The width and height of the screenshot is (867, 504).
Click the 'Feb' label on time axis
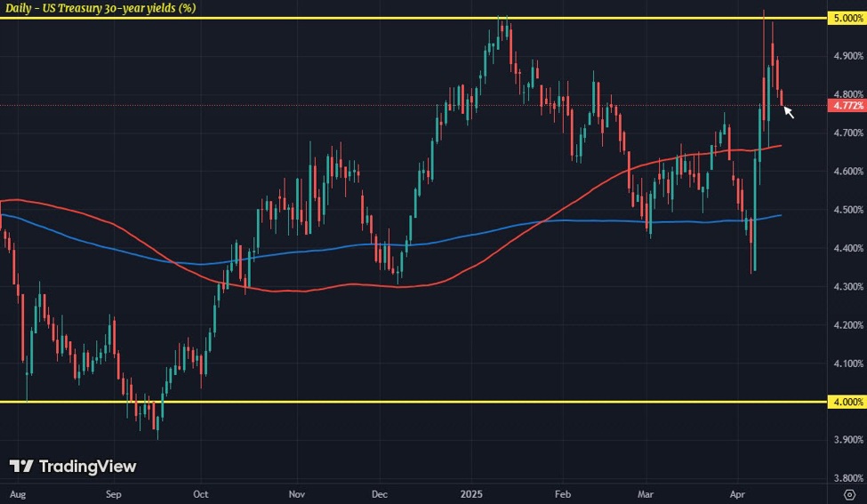(562, 492)
